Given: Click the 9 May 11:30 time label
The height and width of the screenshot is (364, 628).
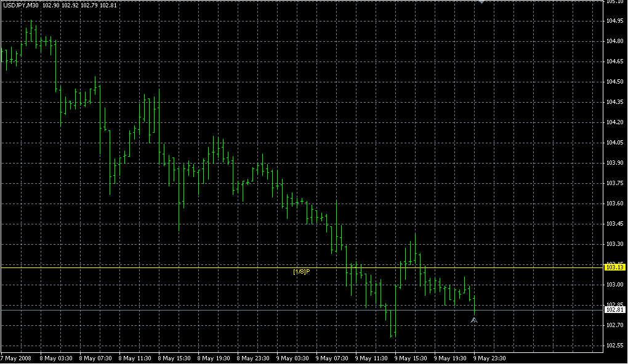Looking at the screenshot, I should coord(372,358).
